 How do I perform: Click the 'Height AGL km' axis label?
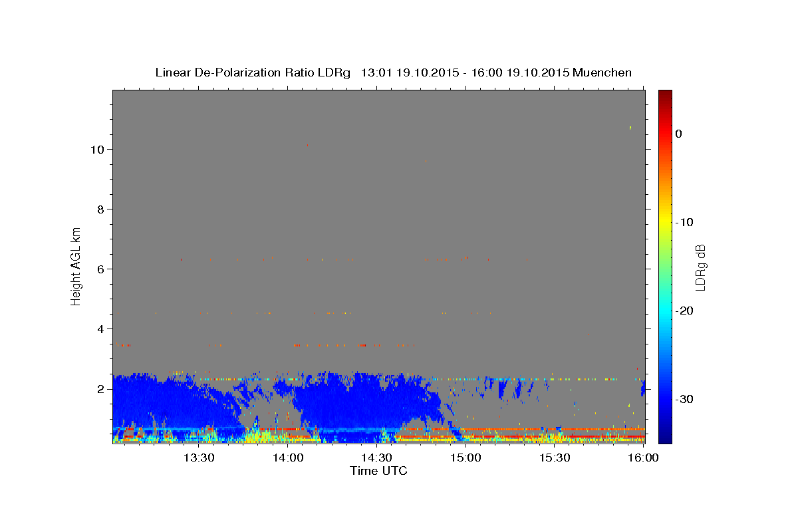[76, 265]
